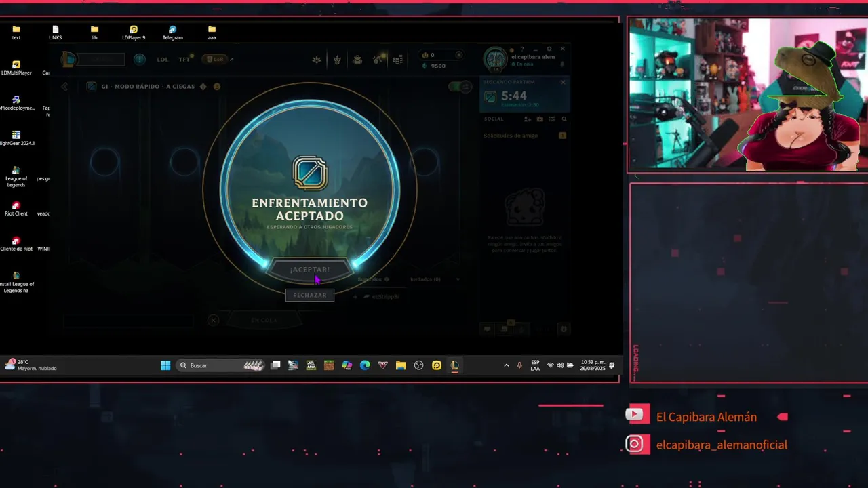Open the alert notification icon beside LOL
Screen dimensions: 868x488
tap(139, 59)
